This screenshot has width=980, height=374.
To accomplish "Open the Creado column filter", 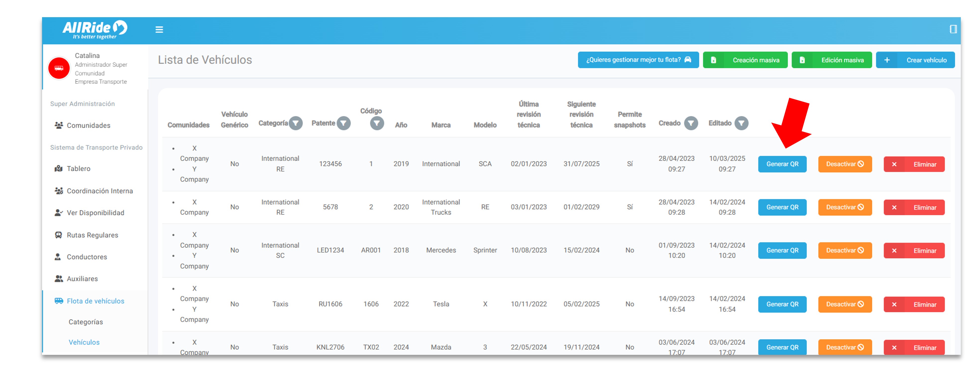I will tap(691, 123).
